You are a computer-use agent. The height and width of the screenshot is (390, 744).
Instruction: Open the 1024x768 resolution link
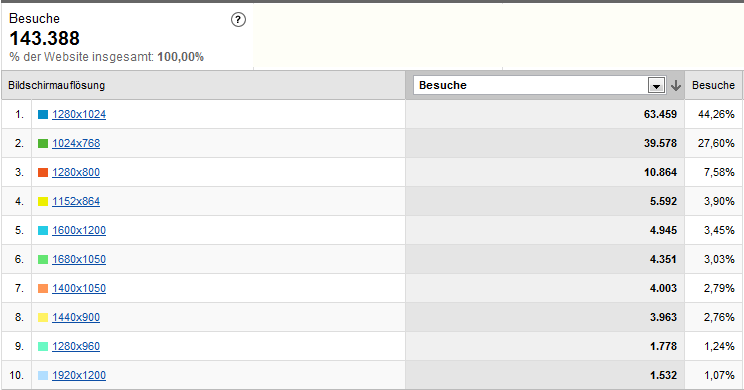point(76,143)
